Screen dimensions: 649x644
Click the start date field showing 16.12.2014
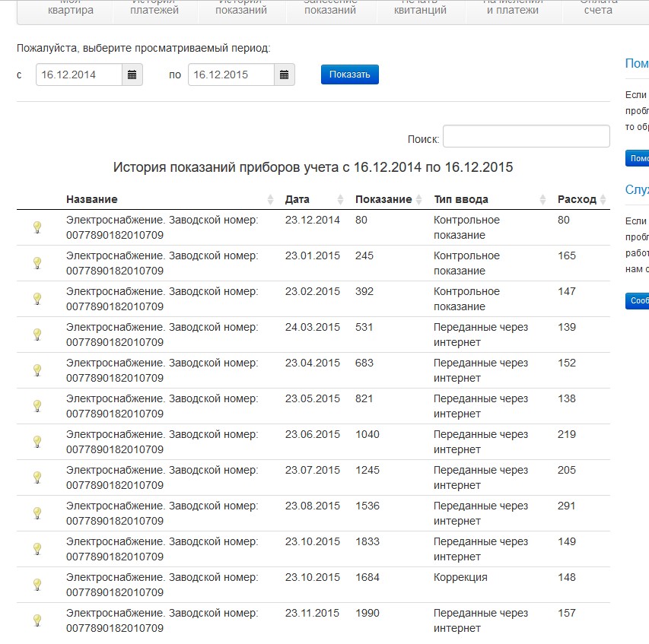pos(79,75)
